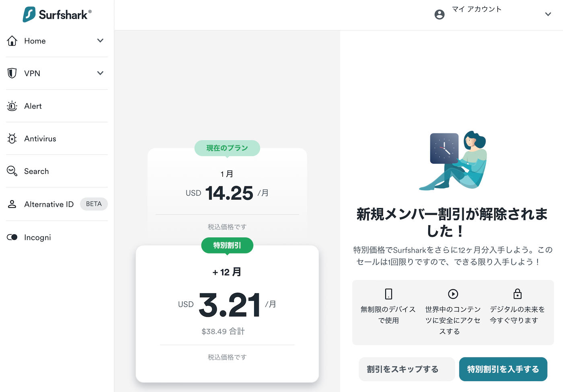Click the Incogni toggle icon
Image resolution: width=563 pixels, height=392 pixels.
(12, 237)
